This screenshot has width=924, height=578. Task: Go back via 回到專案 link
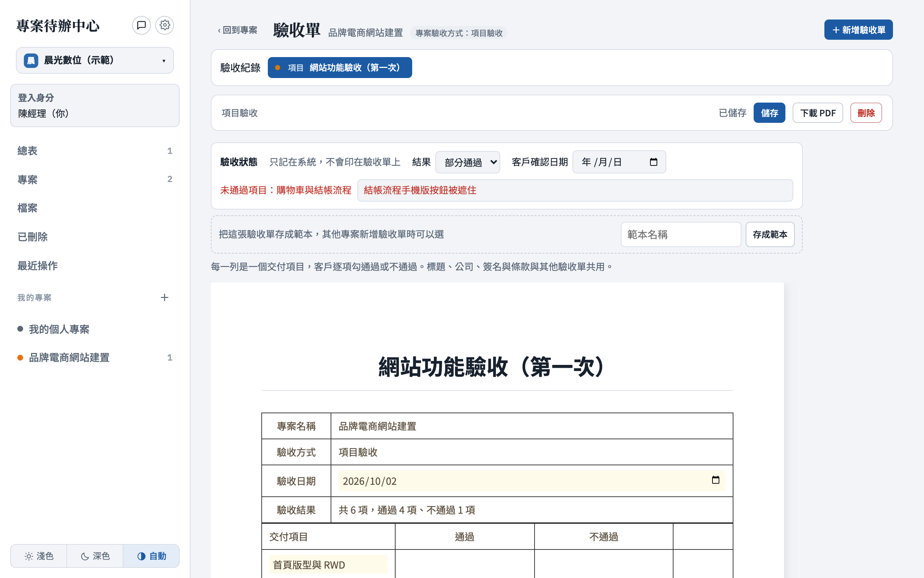click(x=237, y=30)
